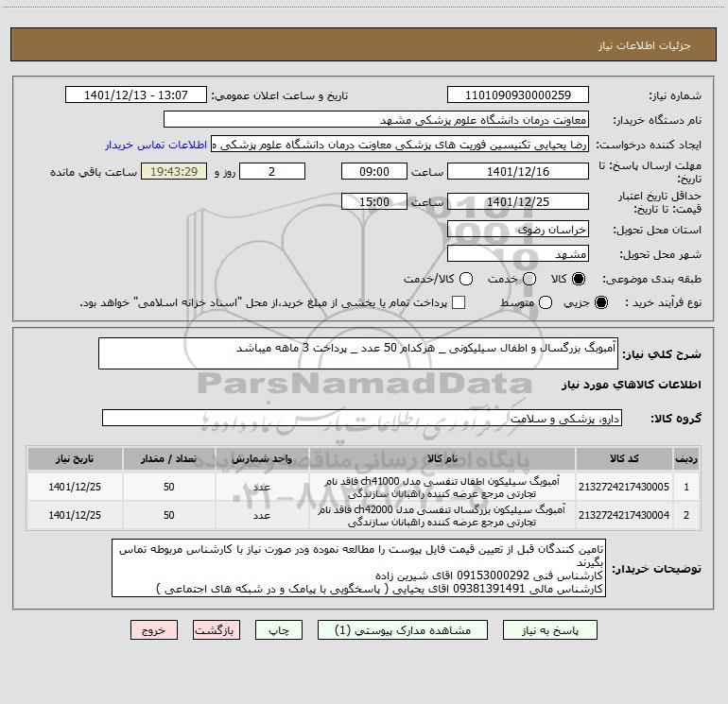The image size is (728, 704).
Task: Click the response deadline date 1401/12/16
Action: point(518,171)
